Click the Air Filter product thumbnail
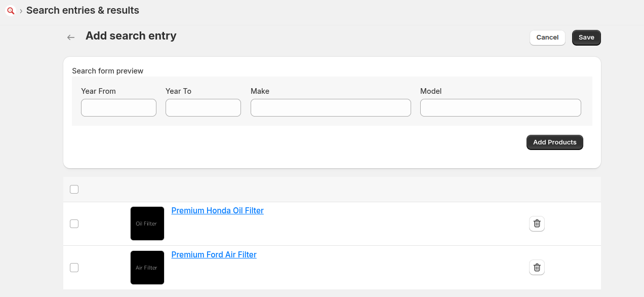This screenshot has width=644, height=297. (147, 268)
